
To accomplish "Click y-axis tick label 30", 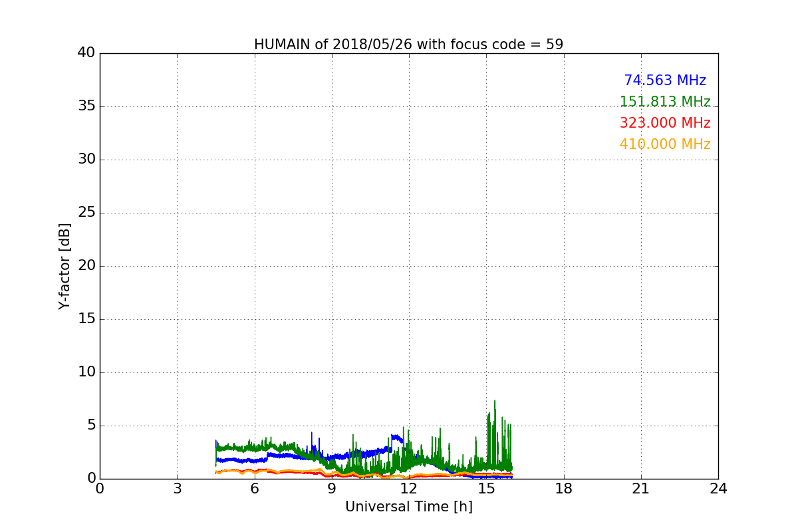I will pyautogui.click(x=86, y=160).
